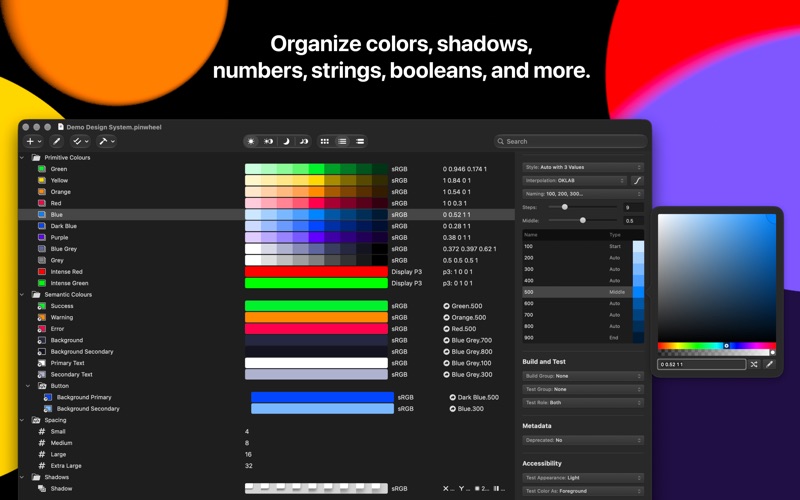Image resolution: width=800 pixels, height=500 pixels.
Task: Collapse the Spacing folder
Action: tap(22, 420)
